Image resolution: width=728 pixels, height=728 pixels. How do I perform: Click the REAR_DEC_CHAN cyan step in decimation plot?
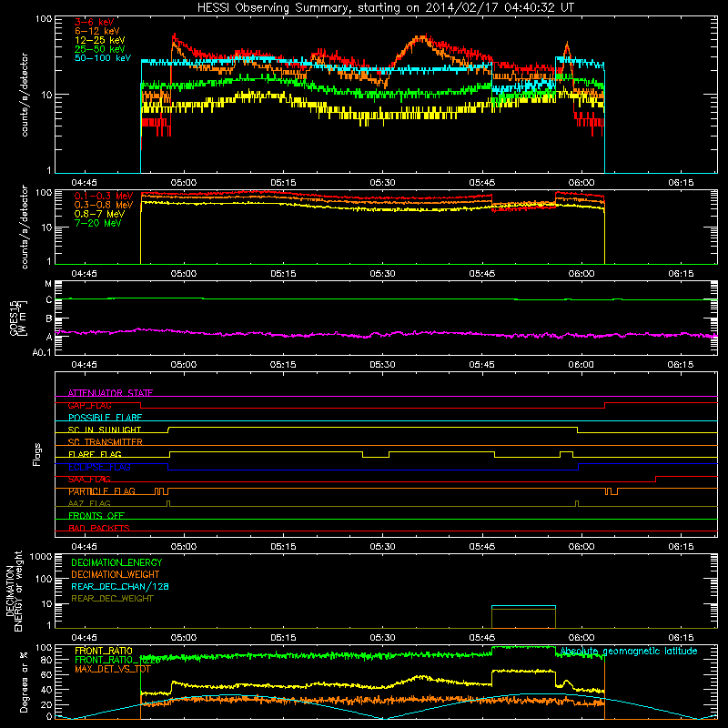coord(523,606)
